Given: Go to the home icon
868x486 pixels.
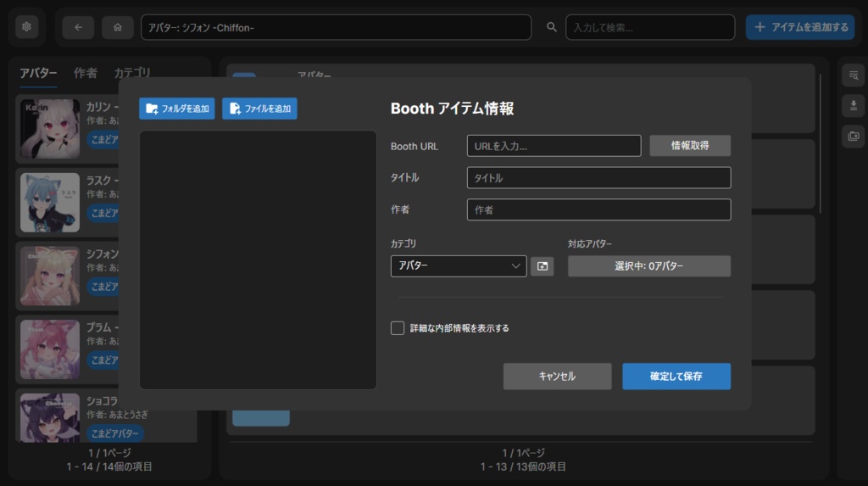Looking at the screenshot, I should [x=117, y=27].
